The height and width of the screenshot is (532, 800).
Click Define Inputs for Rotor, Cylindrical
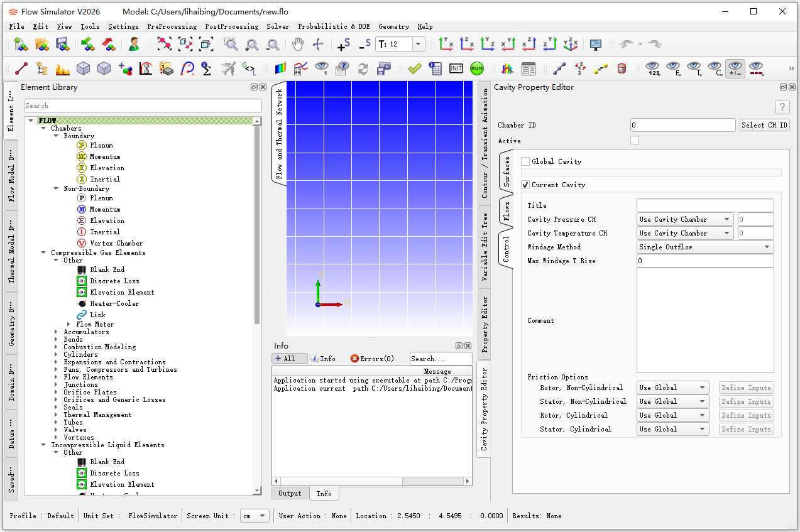pos(746,415)
